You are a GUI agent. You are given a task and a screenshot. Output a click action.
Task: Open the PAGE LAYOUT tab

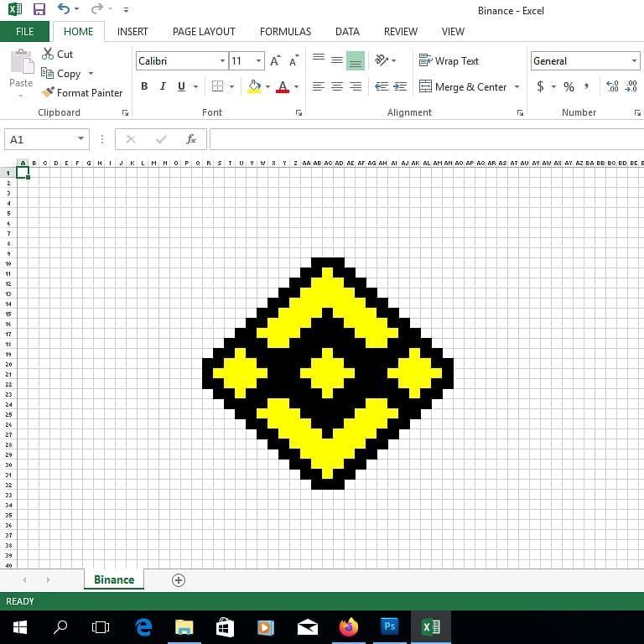(x=204, y=32)
